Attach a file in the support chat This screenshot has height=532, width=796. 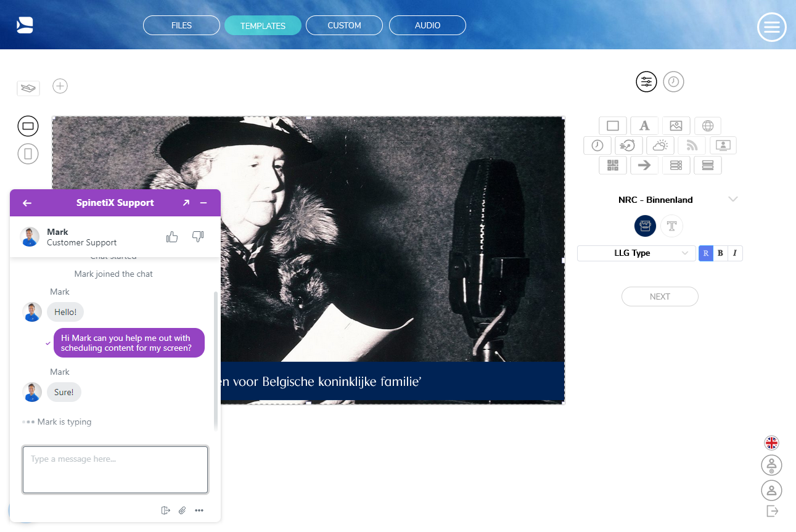(182, 510)
